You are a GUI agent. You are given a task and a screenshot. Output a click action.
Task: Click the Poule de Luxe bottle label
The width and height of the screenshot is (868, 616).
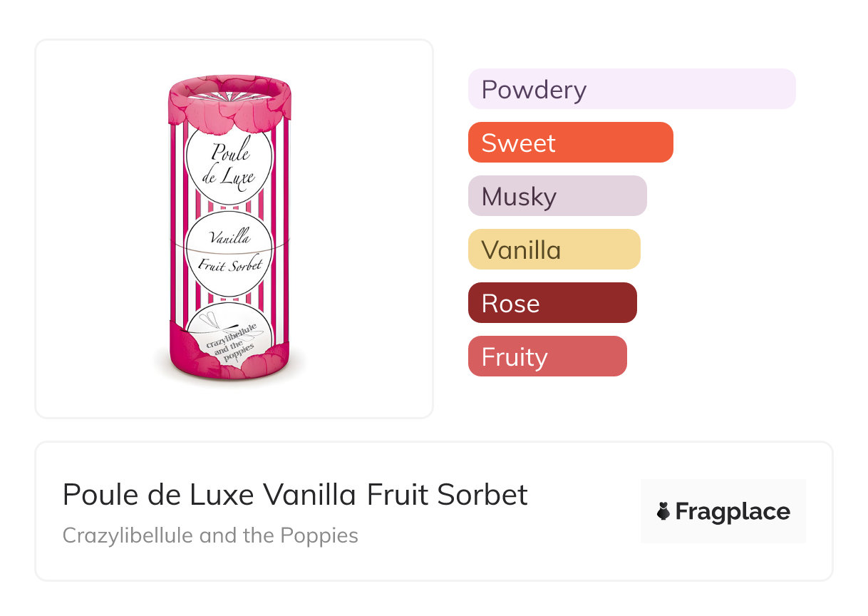[229, 164]
